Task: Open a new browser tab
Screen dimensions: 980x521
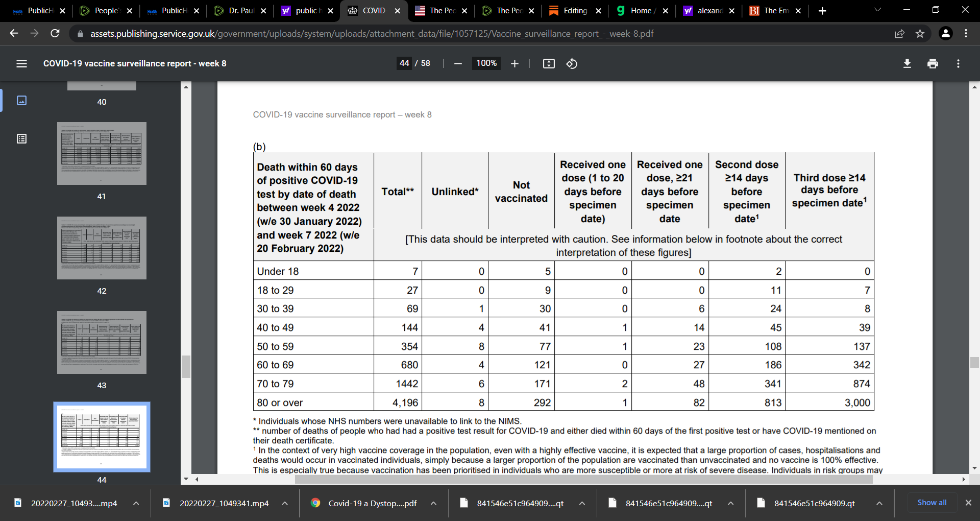Action: (x=822, y=11)
